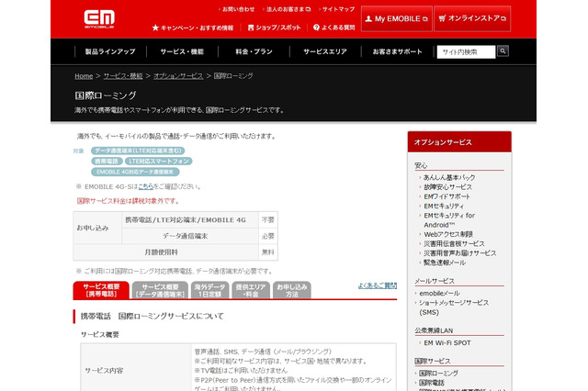This screenshot has width=588, height=391.
Task: Select the 提供エリア・料金 tab
Action: point(251,290)
